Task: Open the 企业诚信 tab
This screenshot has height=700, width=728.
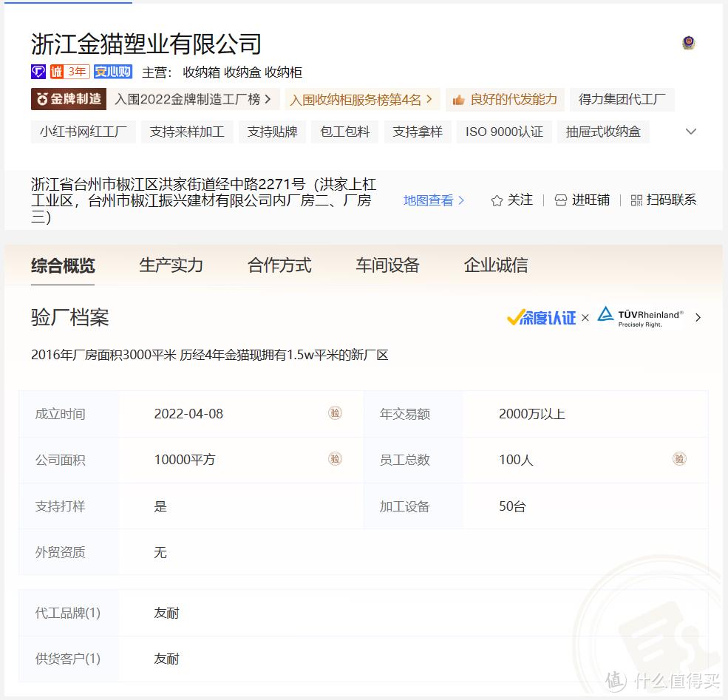Action: pyautogui.click(x=494, y=264)
